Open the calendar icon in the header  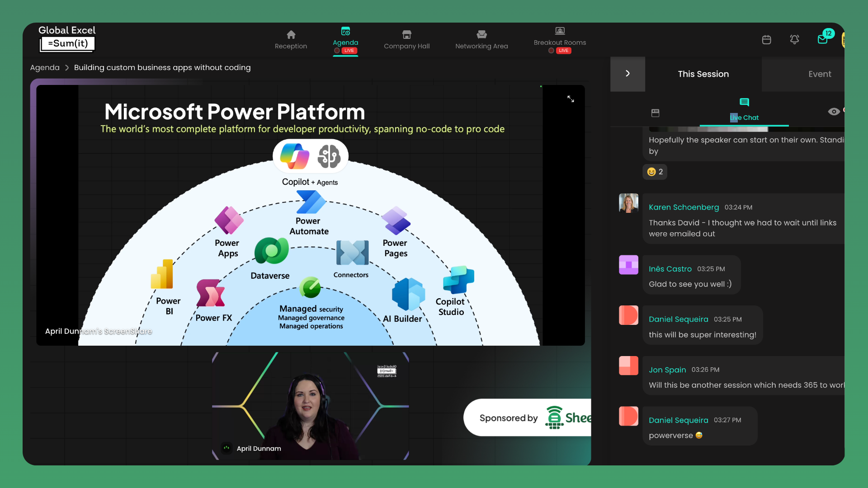(766, 40)
